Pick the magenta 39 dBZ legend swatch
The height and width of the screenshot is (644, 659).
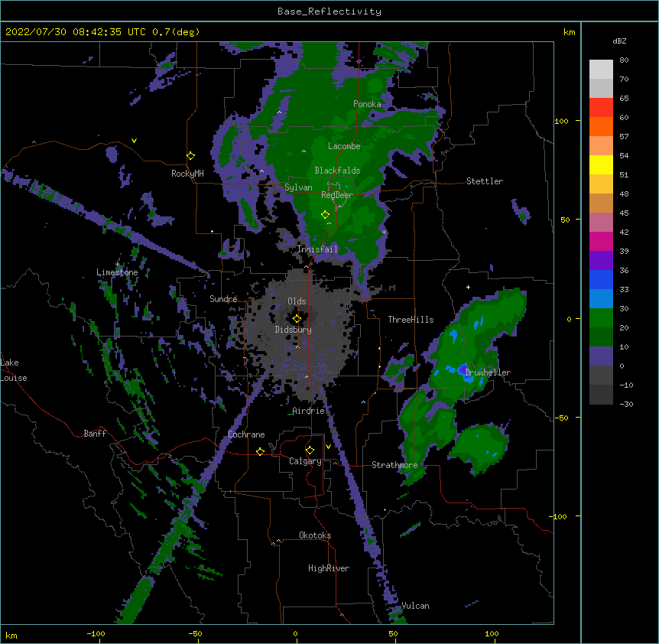click(x=601, y=241)
